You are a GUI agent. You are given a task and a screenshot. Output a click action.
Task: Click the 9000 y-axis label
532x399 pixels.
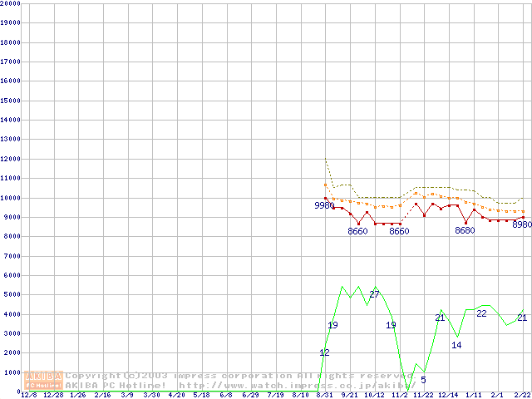pos(12,217)
